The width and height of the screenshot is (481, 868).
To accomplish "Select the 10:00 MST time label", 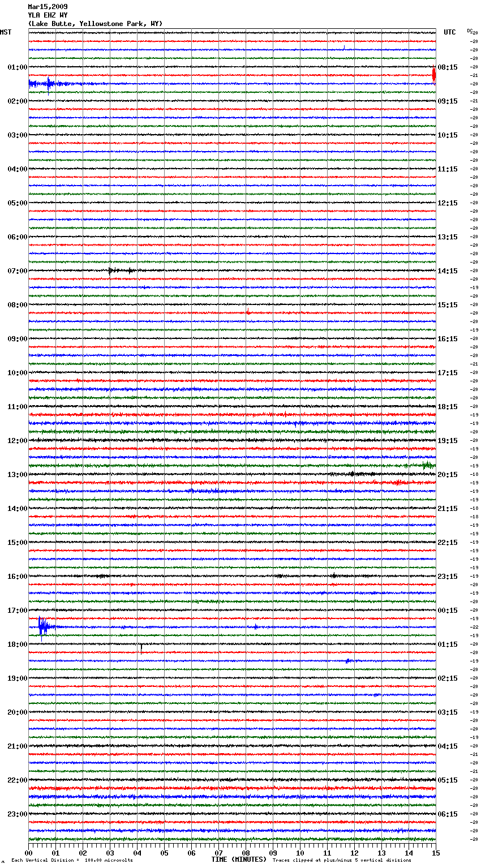I will pyautogui.click(x=18, y=373).
